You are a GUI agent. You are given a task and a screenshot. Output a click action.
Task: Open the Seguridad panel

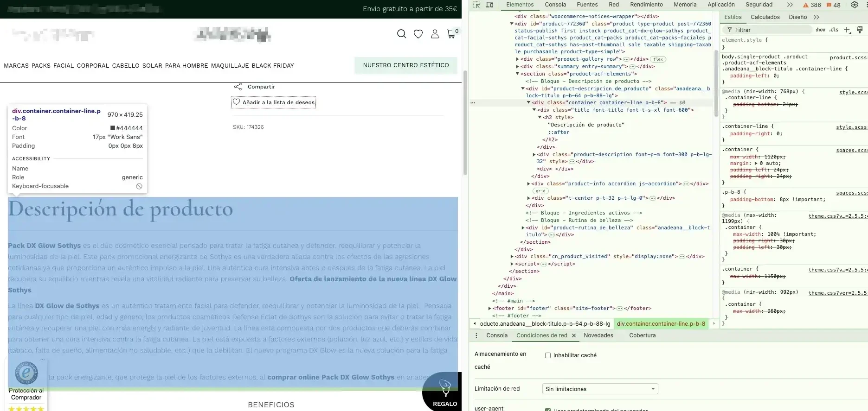click(x=759, y=5)
